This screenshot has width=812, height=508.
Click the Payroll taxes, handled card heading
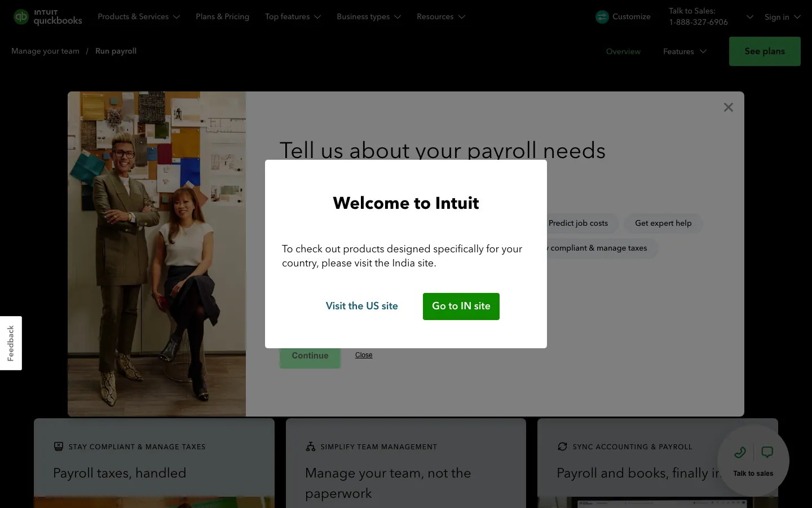[120, 473]
